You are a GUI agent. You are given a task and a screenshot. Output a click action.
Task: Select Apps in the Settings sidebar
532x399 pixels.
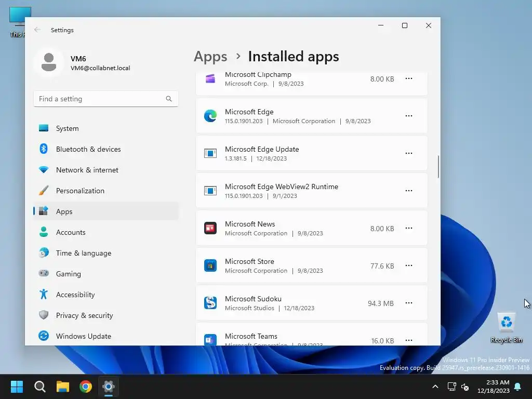[x=106, y=211]
